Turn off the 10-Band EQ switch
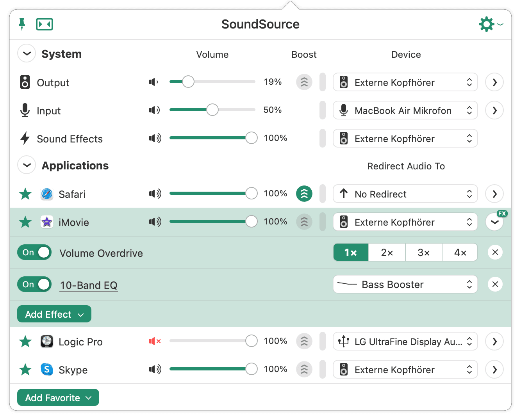 click(34, 284)
